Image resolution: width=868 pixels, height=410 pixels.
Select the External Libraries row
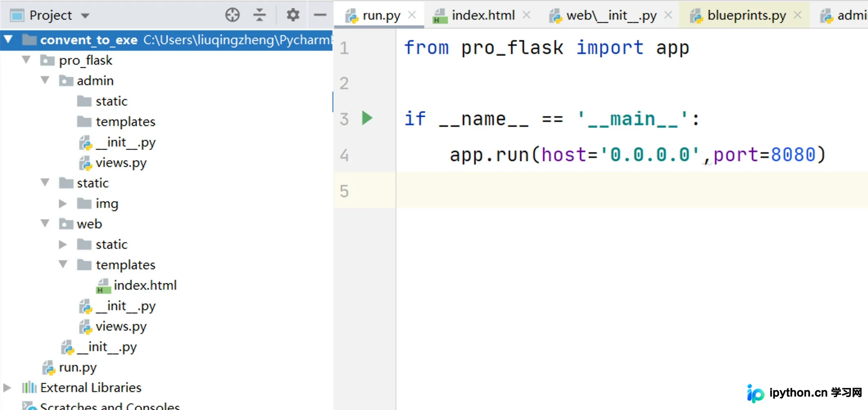[x=90, y=387]
